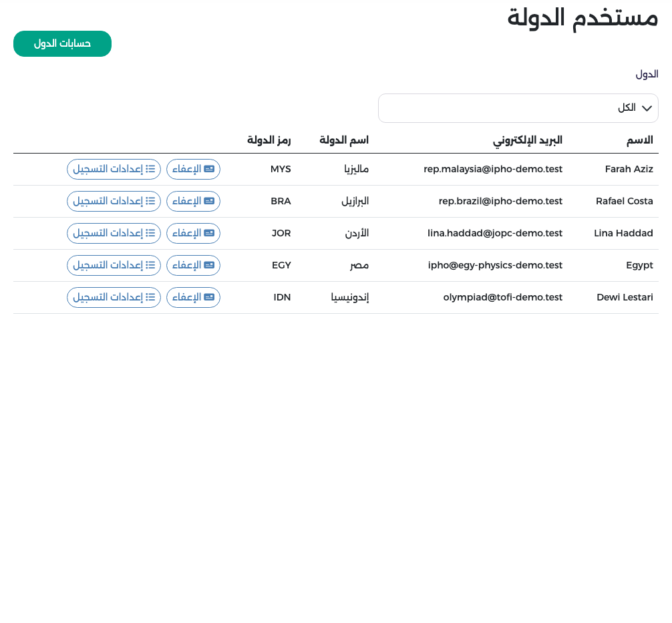The width and height of the screenshot is (672, 623).
Task: Click the رمز الدولة column header
Action: click(269, 140)
